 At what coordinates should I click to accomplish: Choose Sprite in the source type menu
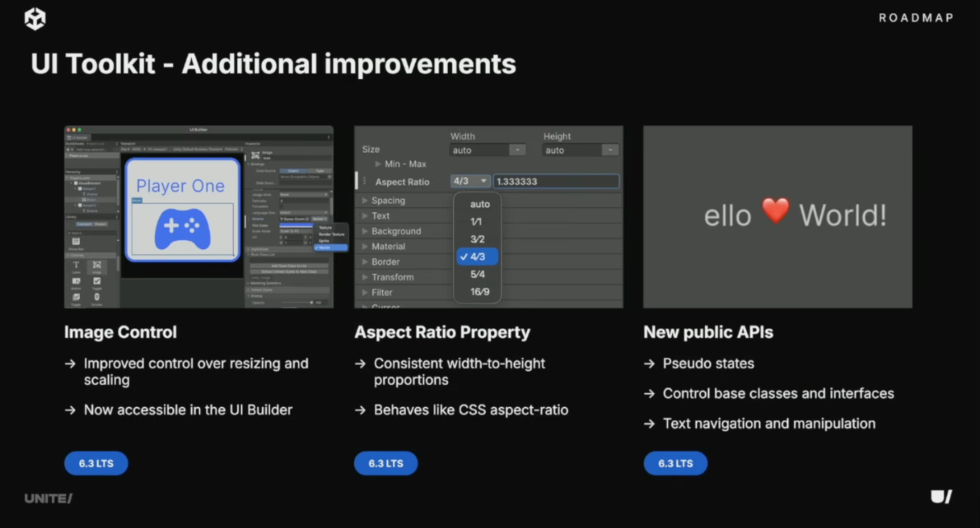point(324,241)
